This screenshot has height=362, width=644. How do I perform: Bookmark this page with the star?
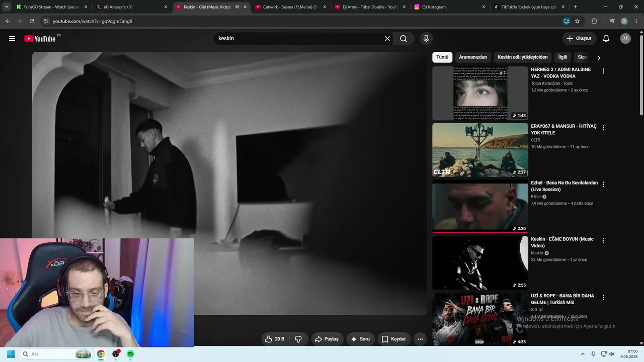click(577, 21)
